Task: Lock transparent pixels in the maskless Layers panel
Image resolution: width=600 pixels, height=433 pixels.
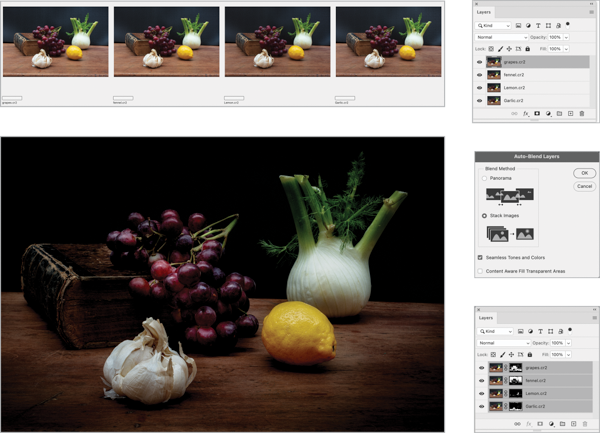Action: coord(491,49)
